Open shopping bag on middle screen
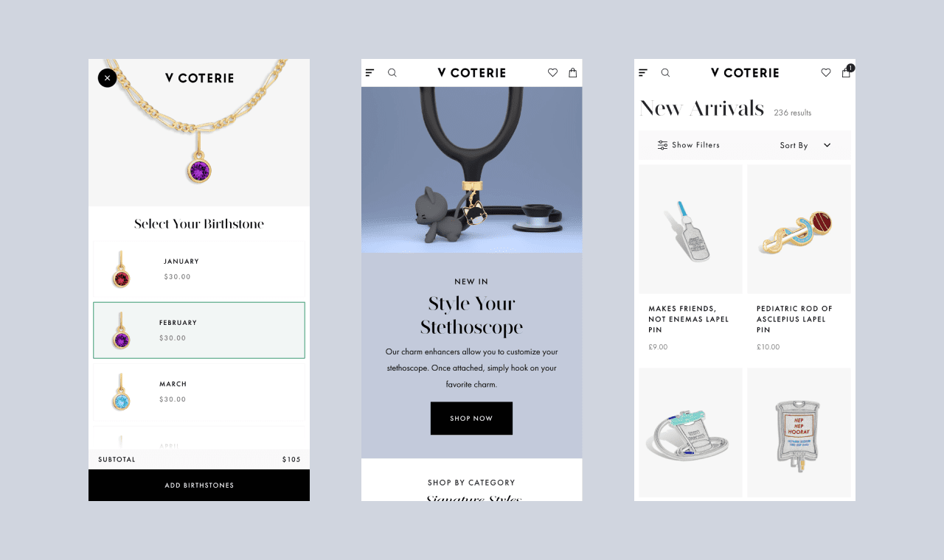Image resolution: width=944 pixels, height=560 pixels. coord(572,72)
